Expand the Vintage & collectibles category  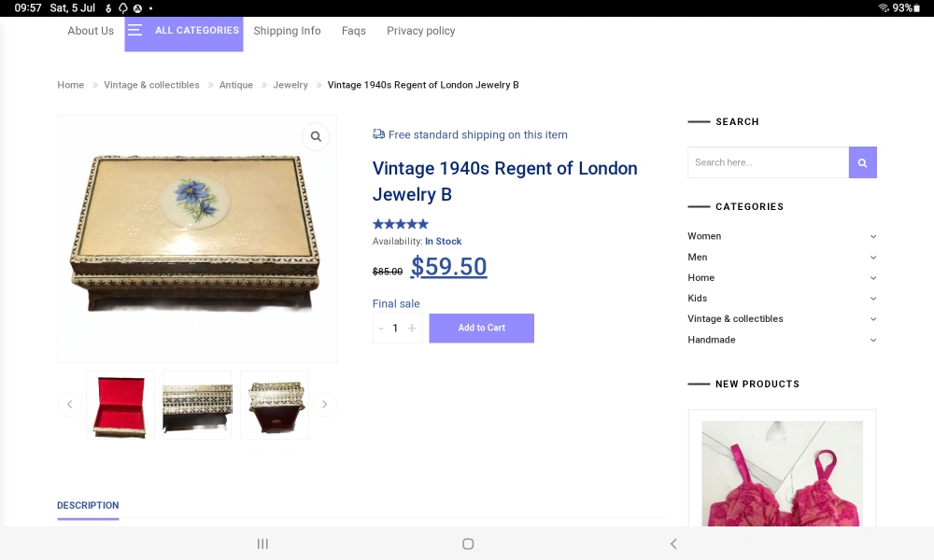pos(873,319)
